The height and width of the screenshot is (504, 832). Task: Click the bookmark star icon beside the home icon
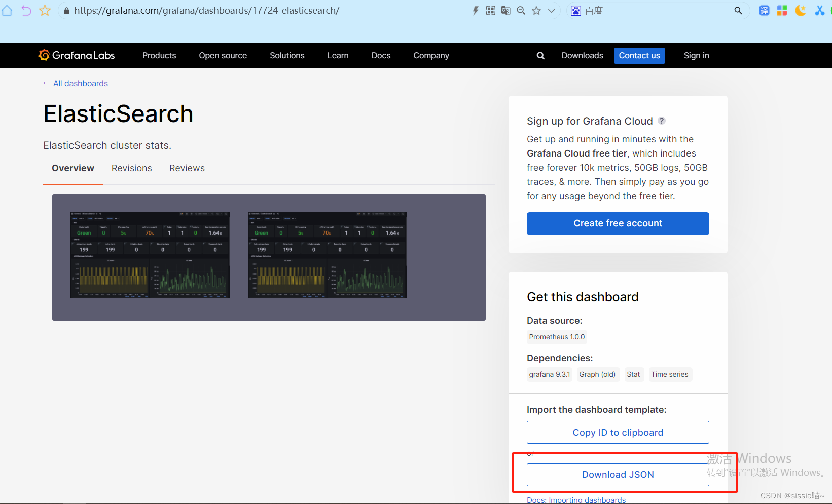pyautogui.click(x=45, y=11)
